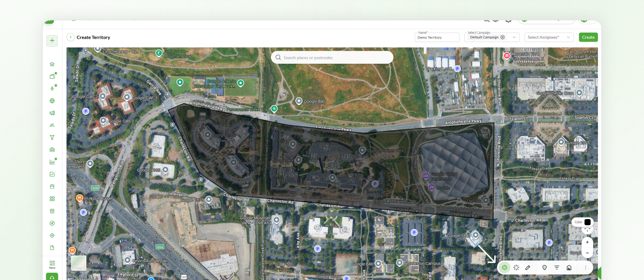The height and width of the screenshot is (280, 644).
Task: Click the Mountain View Fire Station marker
Action: [x=507, y=56]
